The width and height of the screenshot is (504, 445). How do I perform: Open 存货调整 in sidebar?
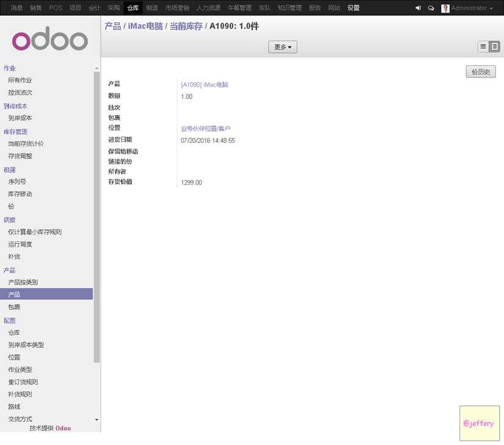pos(20,156)
